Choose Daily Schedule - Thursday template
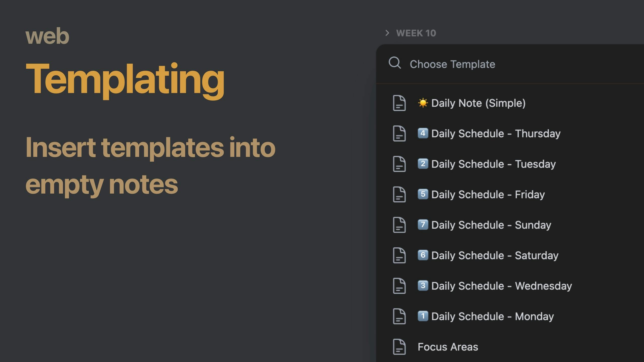644x362 pixels. [x=496, y=133]
